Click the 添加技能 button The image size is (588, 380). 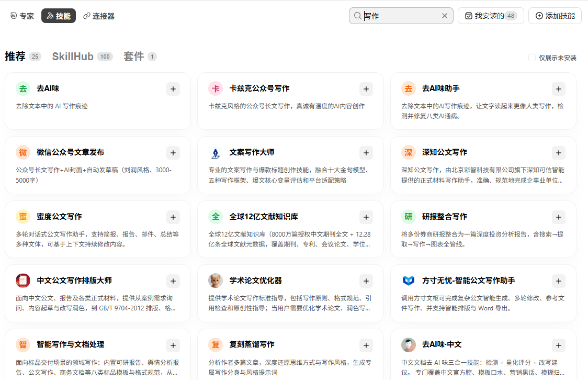point(555,16)
